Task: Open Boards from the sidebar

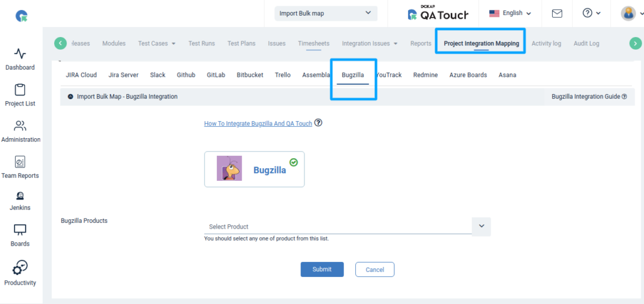Action: coord(20,231)
